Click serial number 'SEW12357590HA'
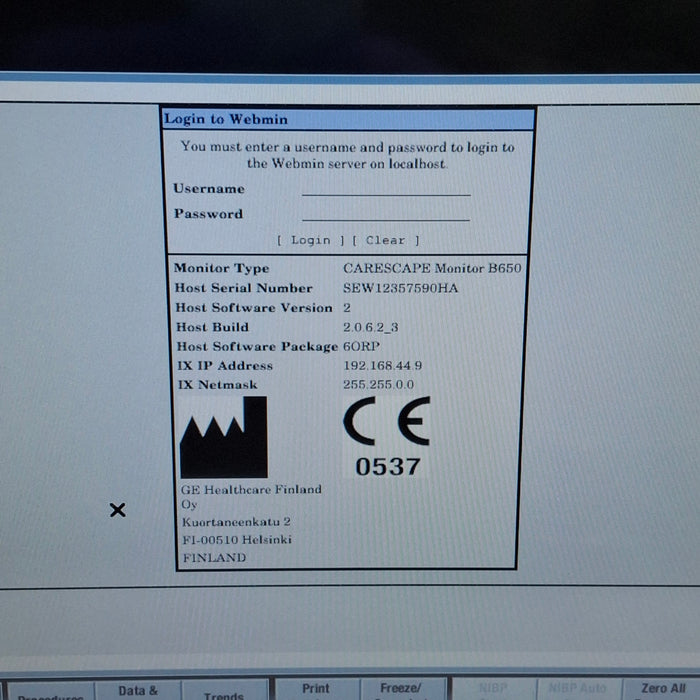This screenshot has width=700, height=700. [400, 288]
